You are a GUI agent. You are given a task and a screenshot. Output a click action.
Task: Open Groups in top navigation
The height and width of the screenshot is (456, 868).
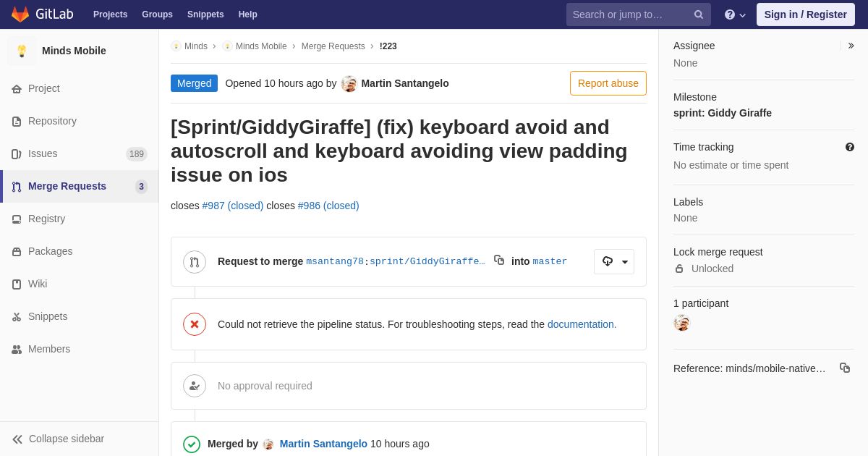click(157, 14)
